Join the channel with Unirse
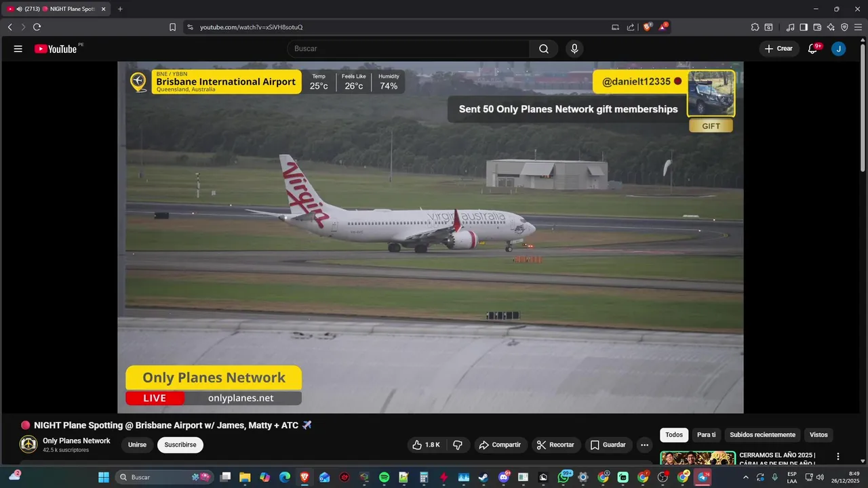The image size is (868, 488). click(137, 445)
